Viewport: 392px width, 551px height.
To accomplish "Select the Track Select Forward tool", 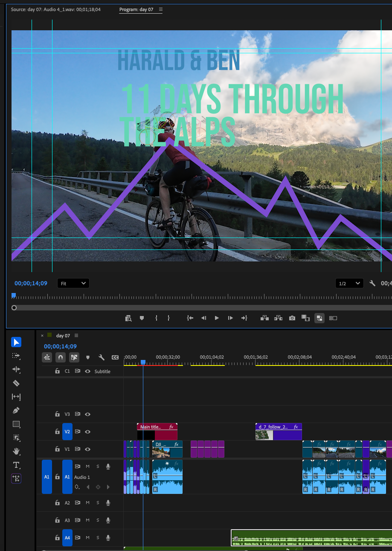I will [16, 356].
